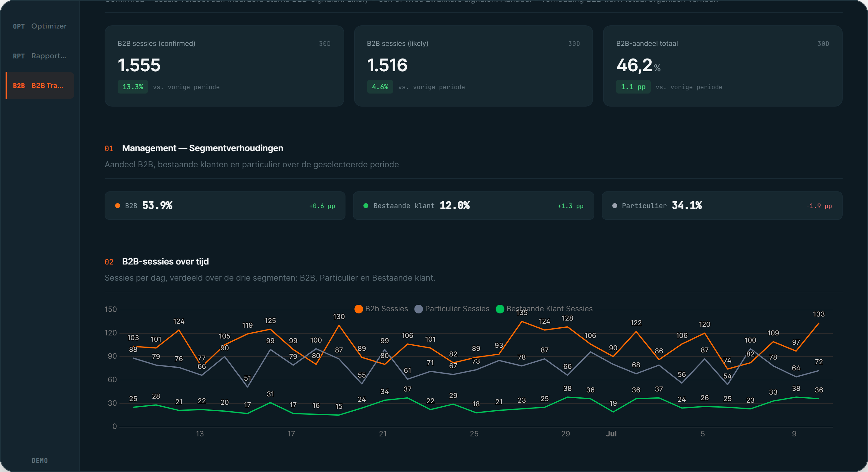Click the 133 final B2B data point

coord(819,323)
